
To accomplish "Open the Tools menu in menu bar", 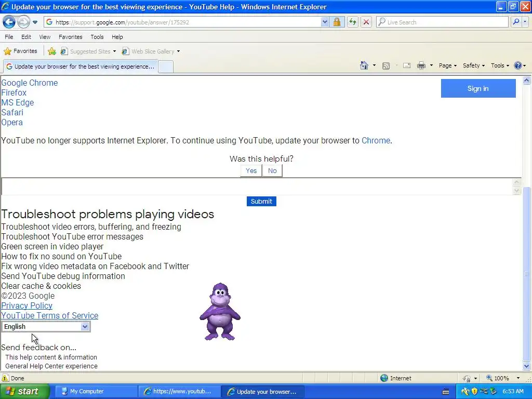I will point(97,37).
